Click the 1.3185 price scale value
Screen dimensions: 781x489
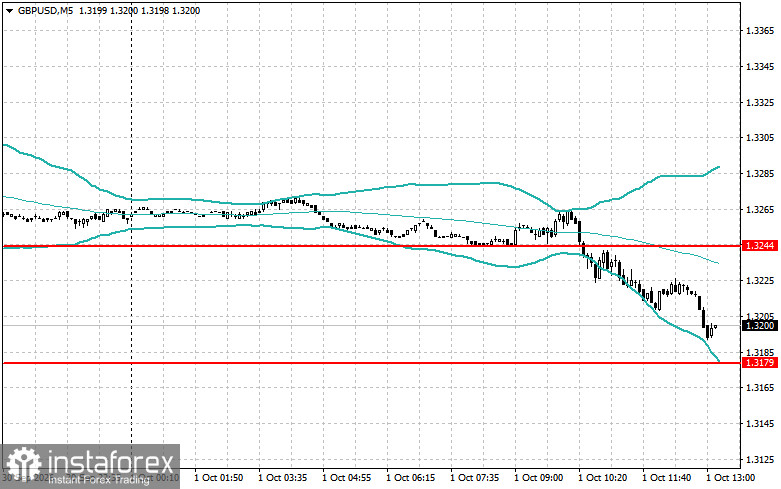[x=760, y=352]
